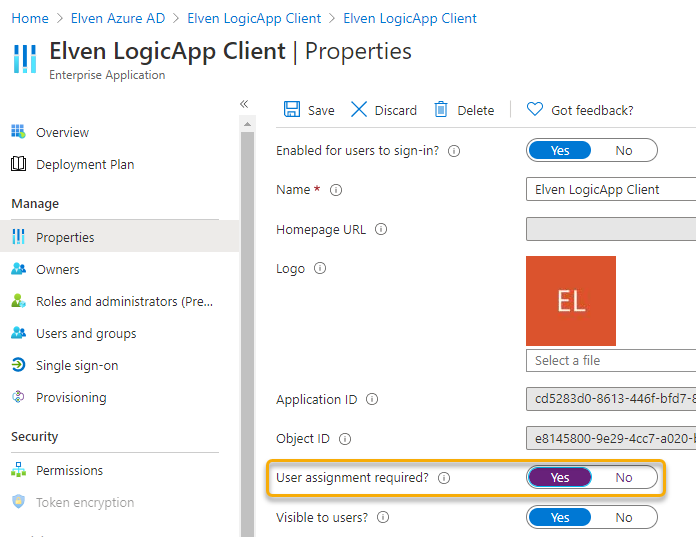This screenshot has height=537, width=696.
Task: Click the Owners people icon
Action: (x=18, y=269)
